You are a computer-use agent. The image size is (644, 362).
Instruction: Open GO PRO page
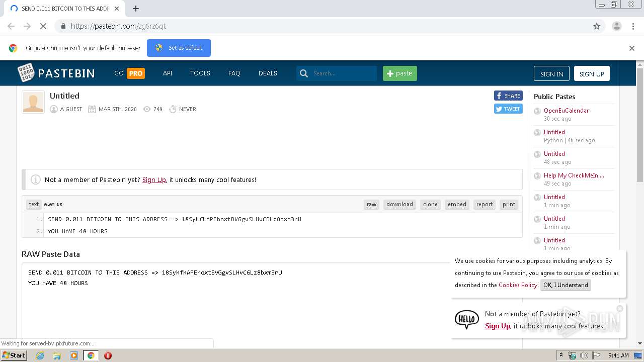129,73
